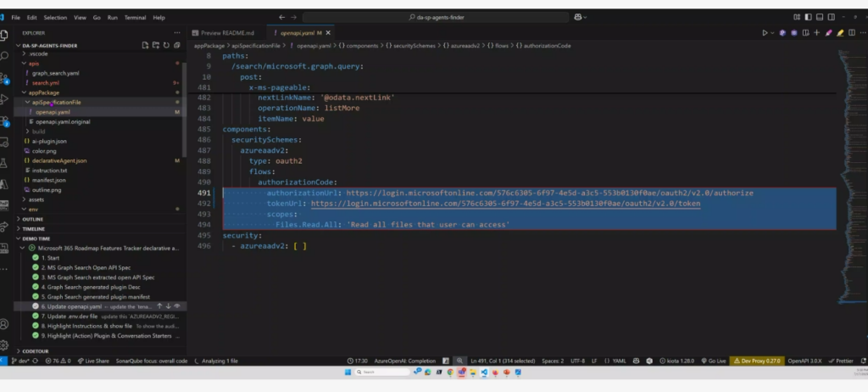Screen dimensions: 868x392
Task: Open Manage gear in activity bar
Action: coord(4,345)
